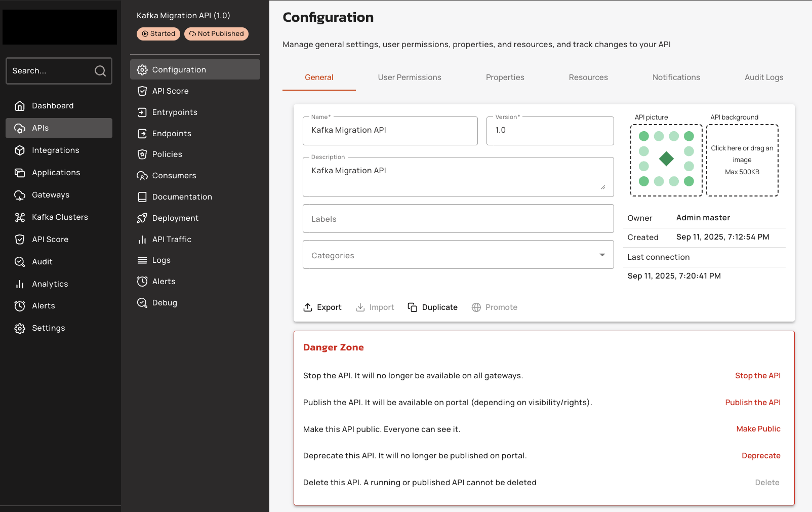The height and width of the screenshot is (512, 812).
Task: Click Publish the API in Danger Zone
Action: 752,403
